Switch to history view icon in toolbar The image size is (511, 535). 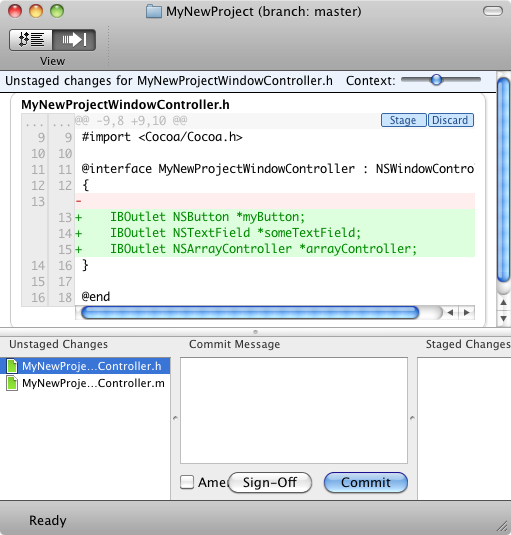(x=31, y=40)
